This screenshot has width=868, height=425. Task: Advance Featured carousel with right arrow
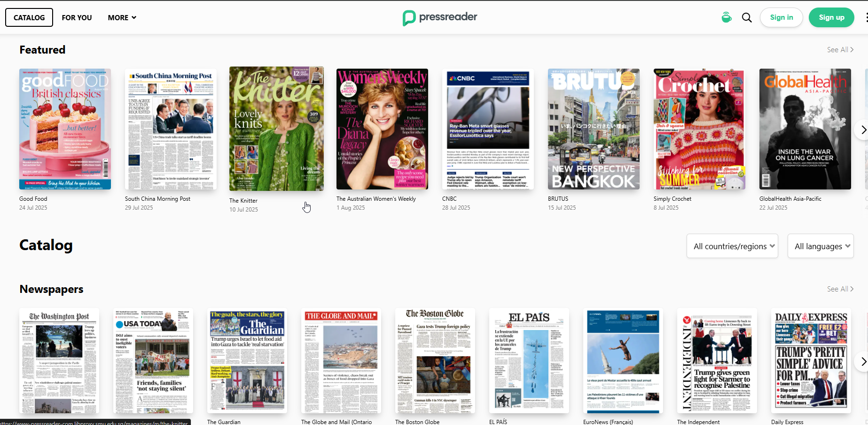[x=862, y=130]
